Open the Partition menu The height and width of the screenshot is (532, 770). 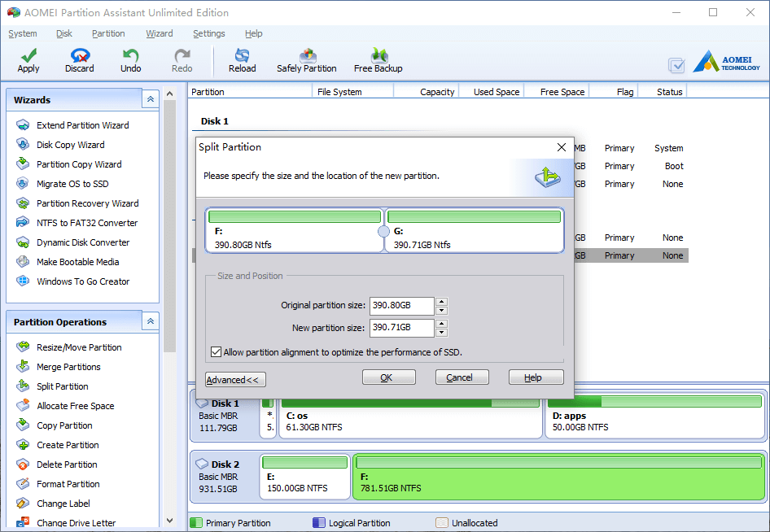108,33
